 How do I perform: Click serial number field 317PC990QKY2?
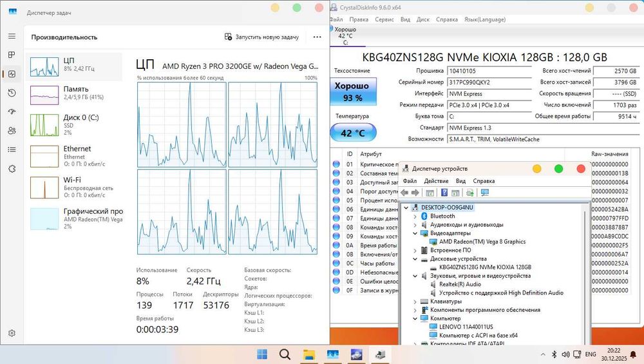tap(489, 82)
